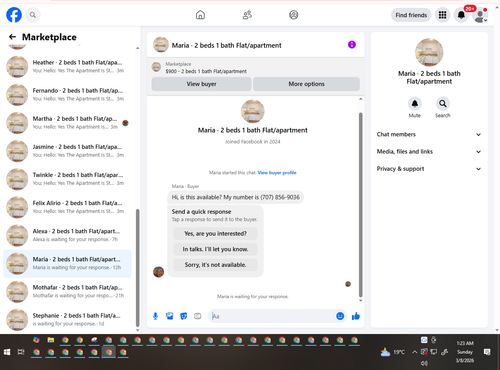Open the emoji picker icon
This screenshot has height=370, width=500.
[340, 316]
